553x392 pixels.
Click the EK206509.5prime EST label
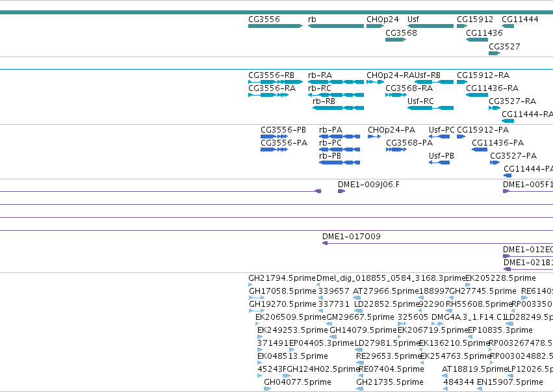290,317
